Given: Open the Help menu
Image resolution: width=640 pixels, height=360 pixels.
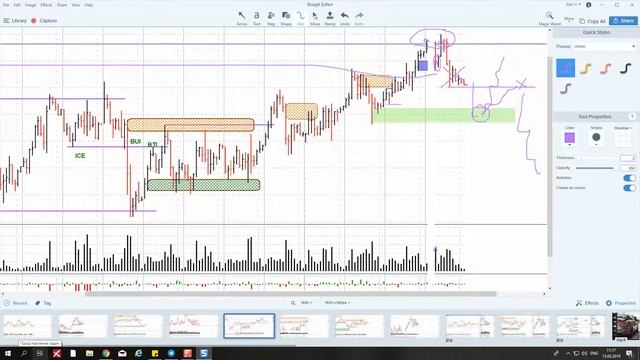Looking at the screenshot, I should pos(89,5).
